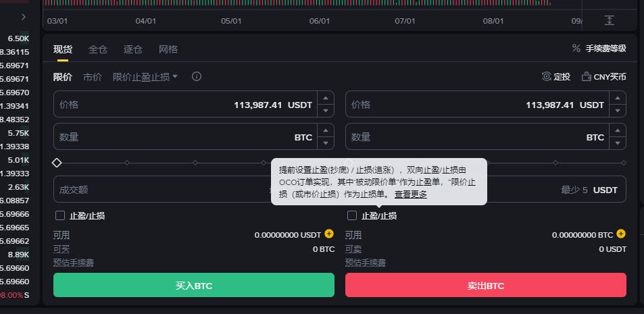
Task: Enable 止盈/止损 checkbox on sell side
Action: [x=352, y=215]
